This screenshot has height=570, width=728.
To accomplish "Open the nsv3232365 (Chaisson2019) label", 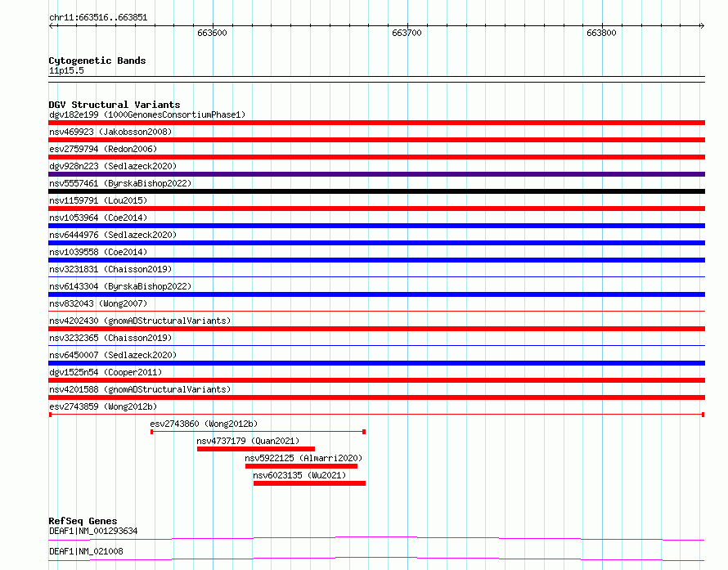I will coord(110,338).
